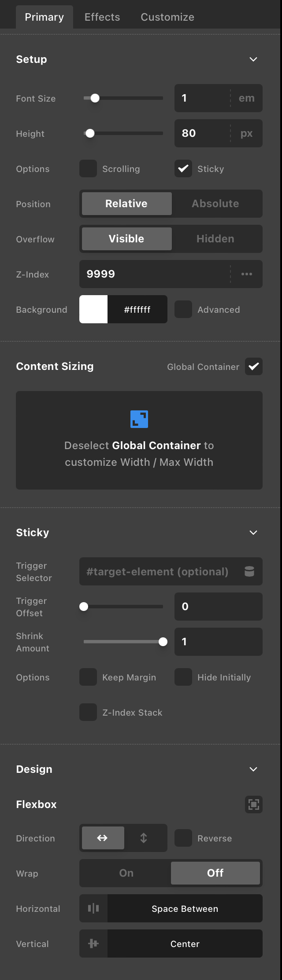Click the Flexbox layout frame icon
This screenshot has width=282, height=980.
tap(254, 804)
